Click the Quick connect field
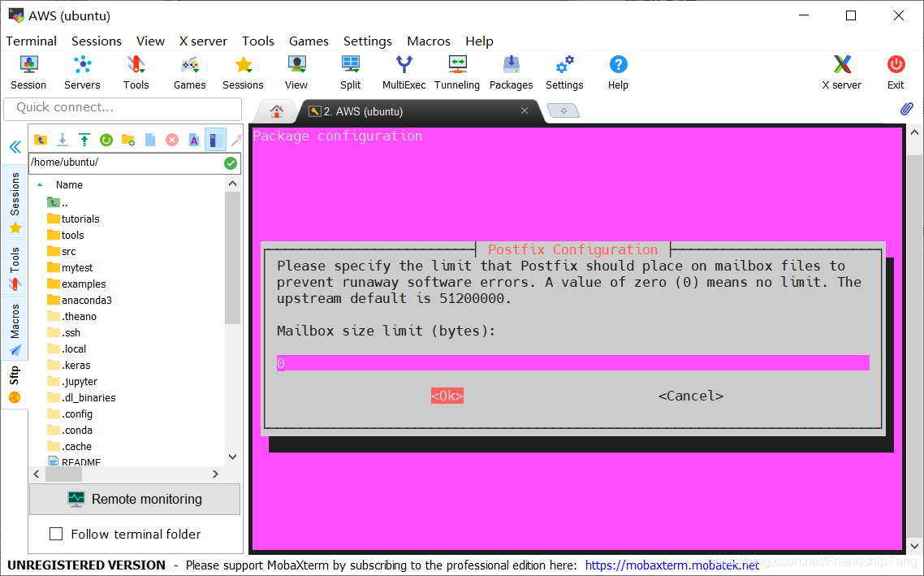 (123, 108)
